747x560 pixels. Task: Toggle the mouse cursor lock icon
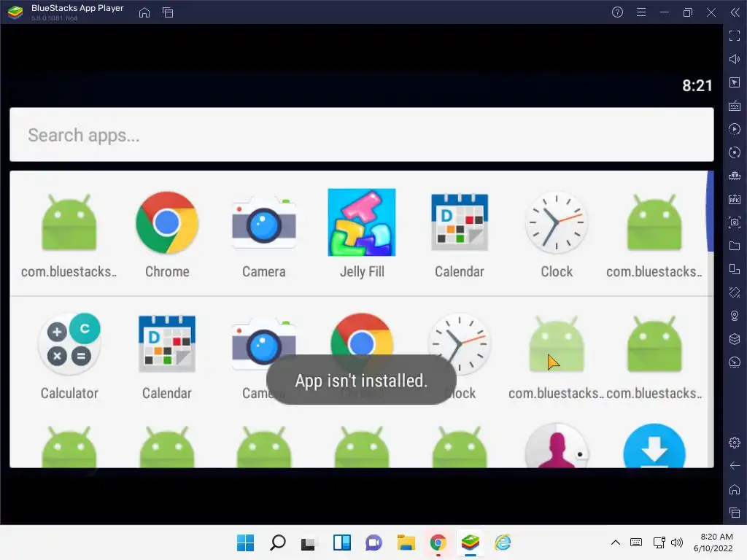point(734,82)
